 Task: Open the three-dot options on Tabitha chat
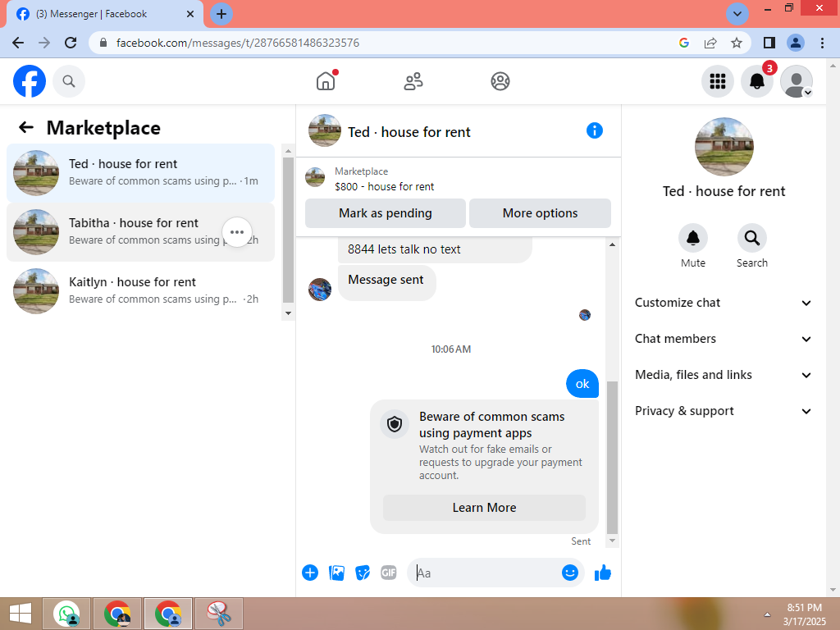237,232
